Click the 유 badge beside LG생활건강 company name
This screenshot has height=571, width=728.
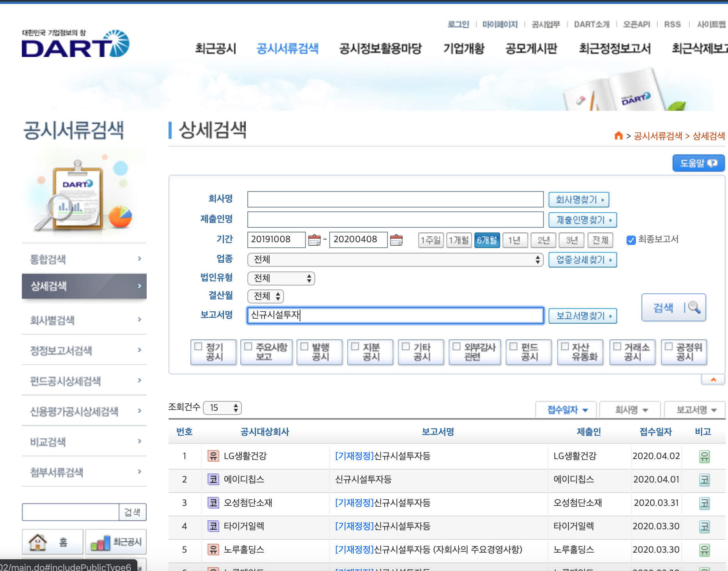[x=213, y=456]
